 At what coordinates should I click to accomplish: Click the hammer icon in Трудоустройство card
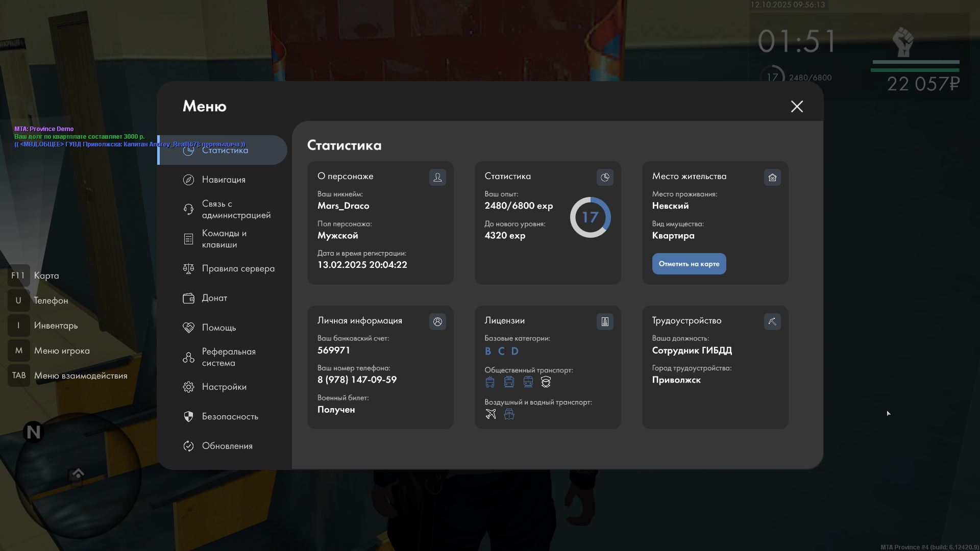point(772,321)
